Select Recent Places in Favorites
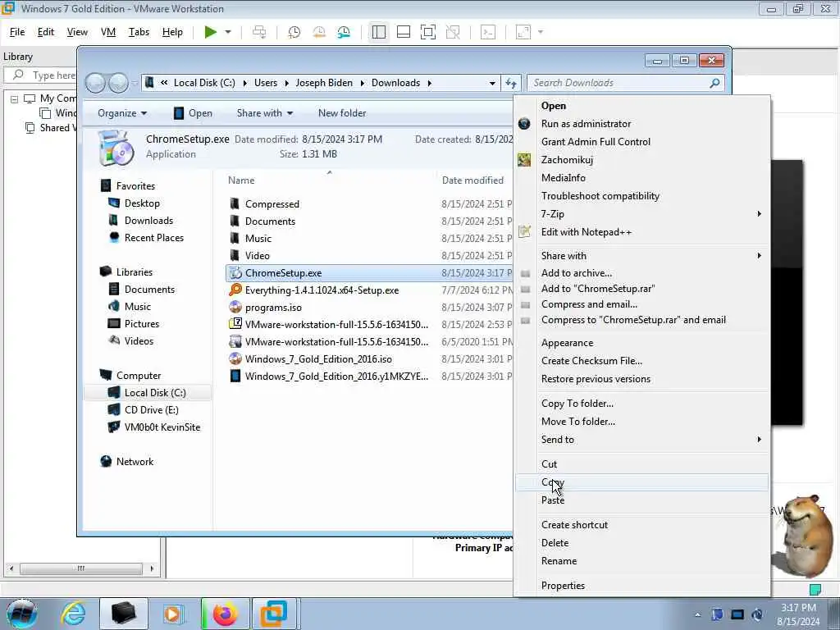840x630 pixels. pos(153,238)
